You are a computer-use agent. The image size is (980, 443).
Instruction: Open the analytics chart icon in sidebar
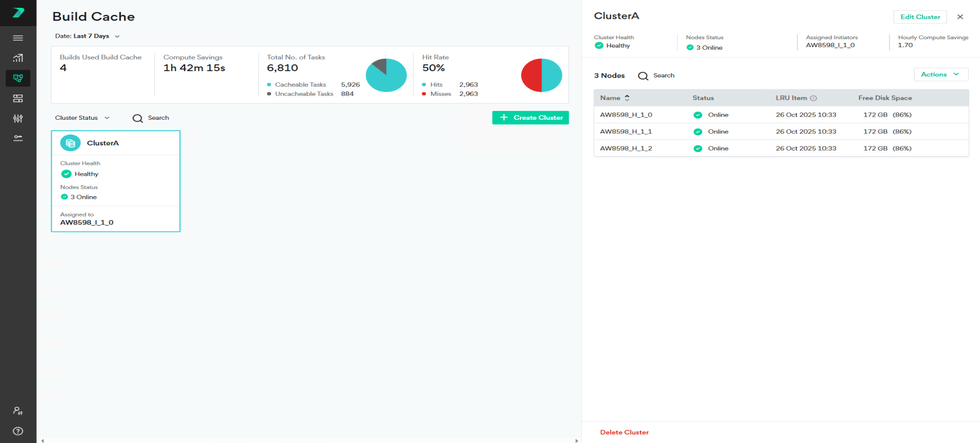18,58
